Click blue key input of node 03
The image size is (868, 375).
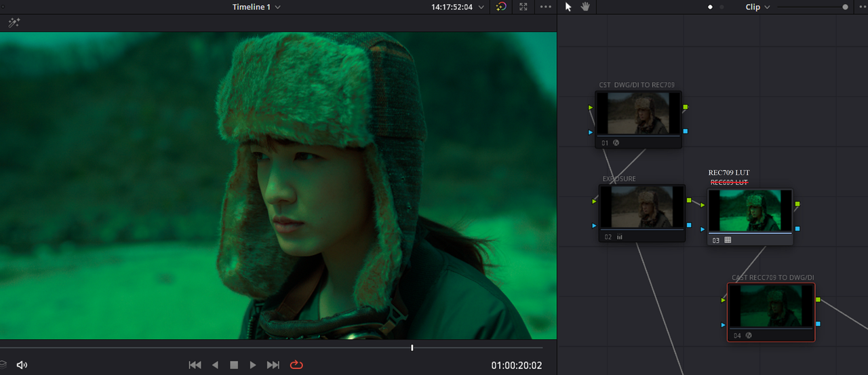(x=703, y=229)
